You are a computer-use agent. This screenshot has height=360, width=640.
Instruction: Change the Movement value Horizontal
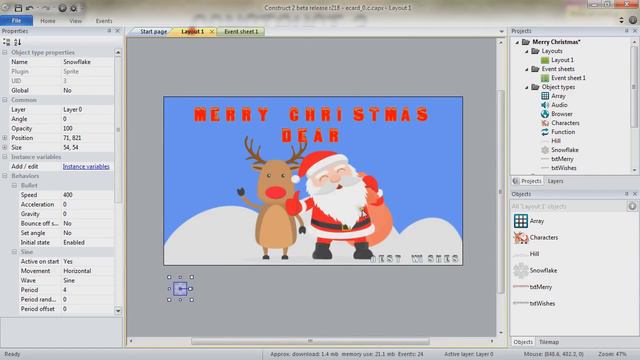[x=87, y=271]
